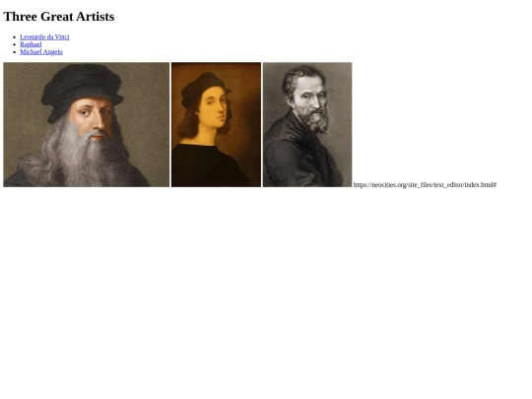Click the bullet before Raphael
This screenshot has height=399, width=532.
coord(15,44)
